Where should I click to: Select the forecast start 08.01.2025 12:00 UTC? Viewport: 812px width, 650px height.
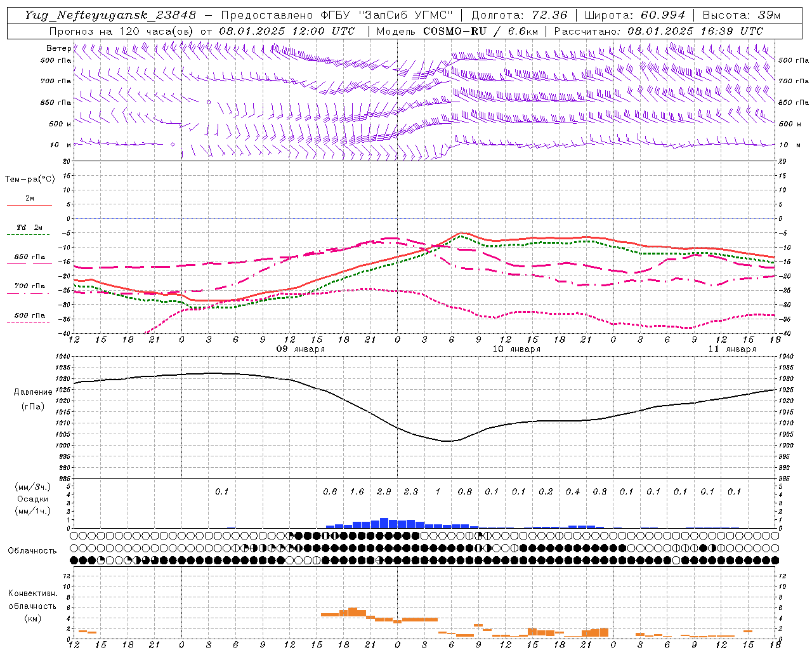click(287, 31)
